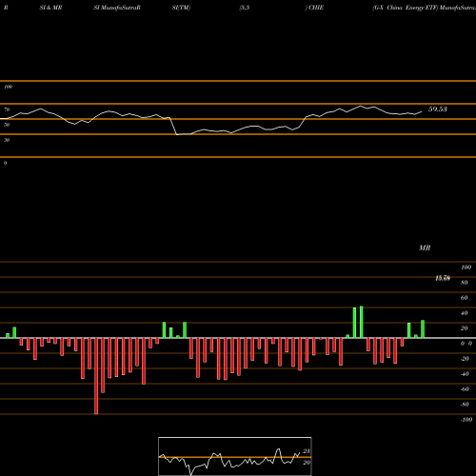
Task: Open the mini RSI thumbnail chart at bottom
Action: point(235,456)
